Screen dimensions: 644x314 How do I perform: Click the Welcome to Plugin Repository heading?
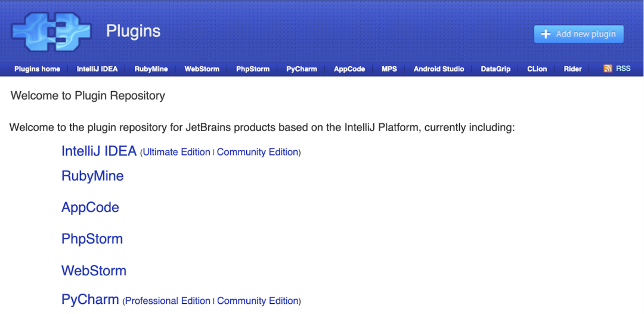point(88,96)
